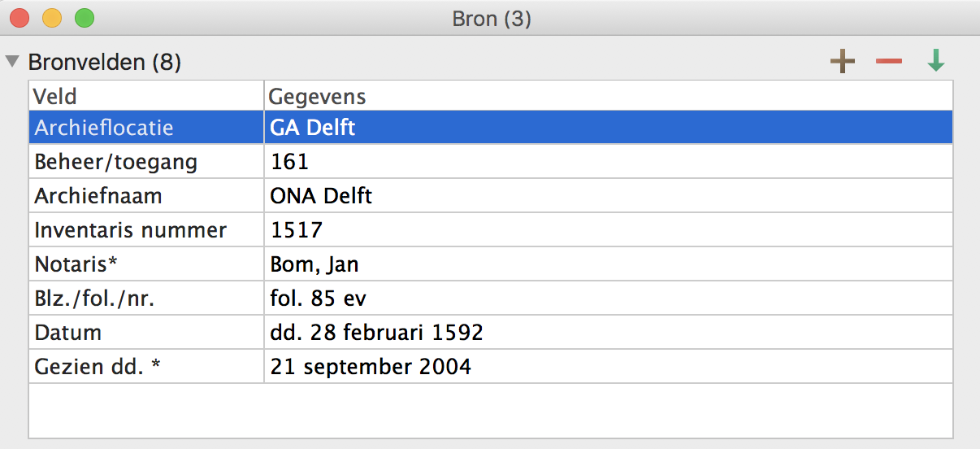This screenshot has height=449, width=980.
Task: Select the Beheer/toegang field row
Action: 115,162
